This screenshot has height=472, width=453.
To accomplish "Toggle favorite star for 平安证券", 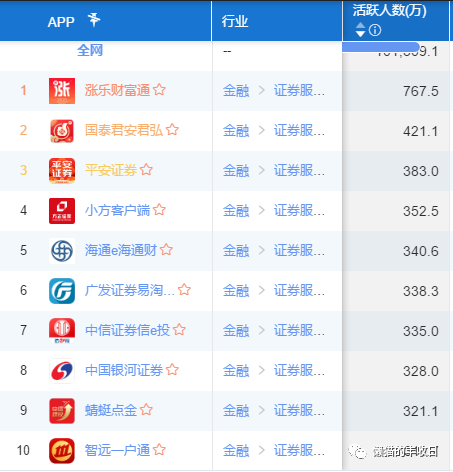I will click(x=146, y=170).
